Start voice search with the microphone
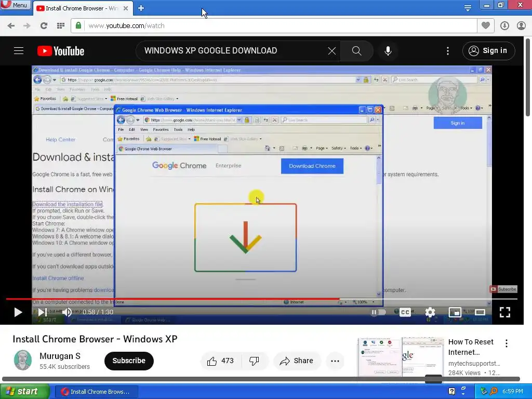This screenshot has width=532, height=399. pyautogui.click(x=388, y=51)
